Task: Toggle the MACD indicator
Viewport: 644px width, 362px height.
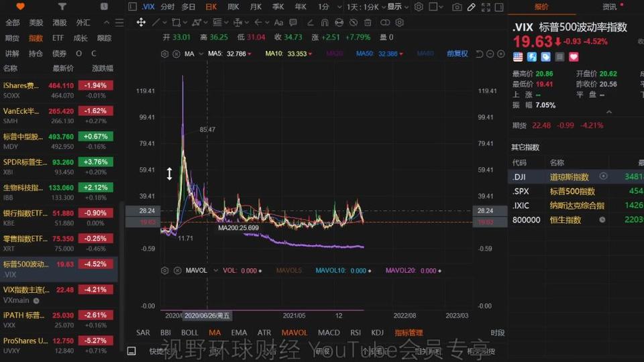Action: point(329,333)
